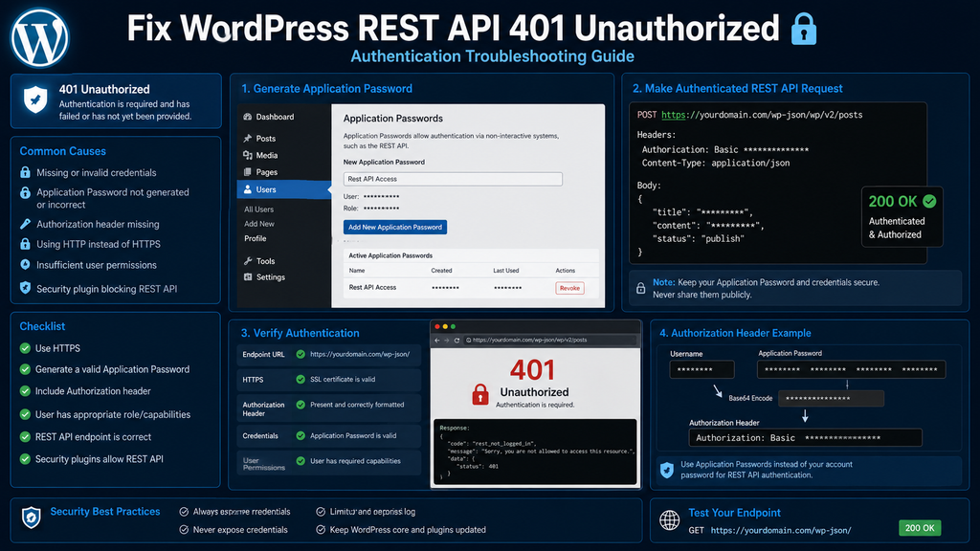Click the Username field in the header example
Viewport: 980px width, 551px height.
702,369
